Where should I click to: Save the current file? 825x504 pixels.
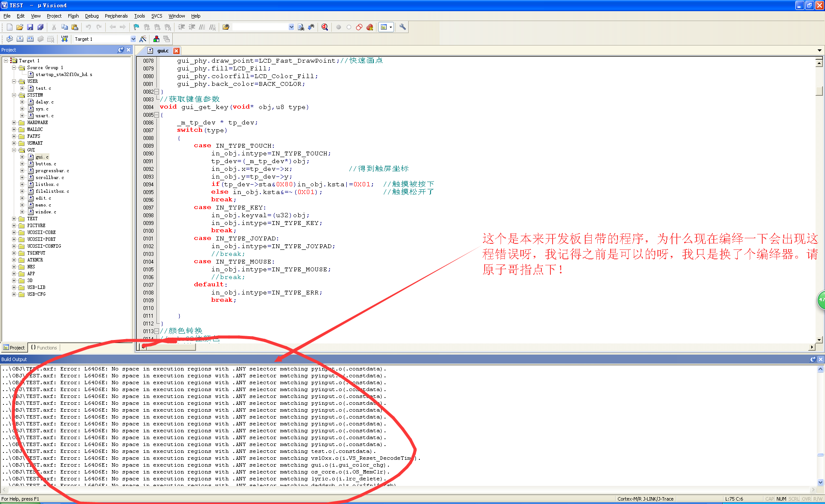[x=30, y=27]
